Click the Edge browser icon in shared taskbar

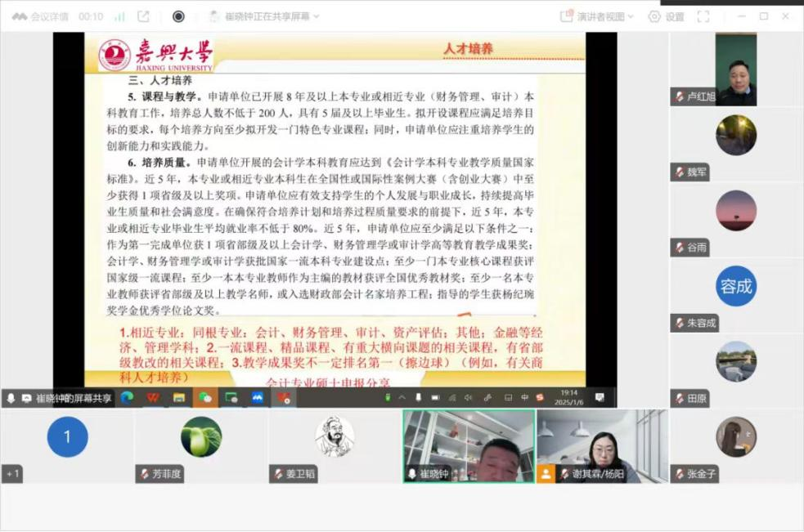(127, 398)
